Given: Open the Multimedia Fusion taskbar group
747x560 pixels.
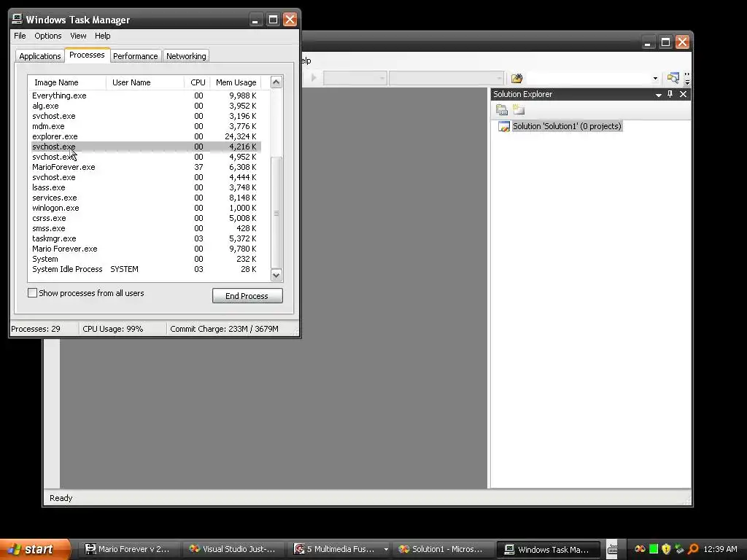Looking at the screenshot, I should (x=338, y=549).
